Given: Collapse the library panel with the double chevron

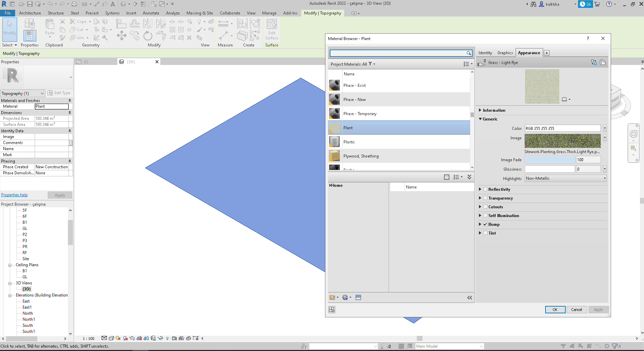Looking at the screenshot, I should tap(470, 177).
